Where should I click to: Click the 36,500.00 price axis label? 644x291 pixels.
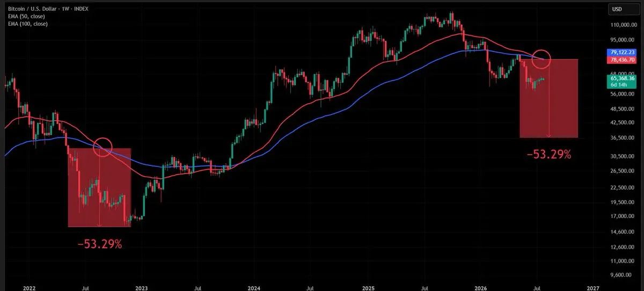(x=623, y=138)
